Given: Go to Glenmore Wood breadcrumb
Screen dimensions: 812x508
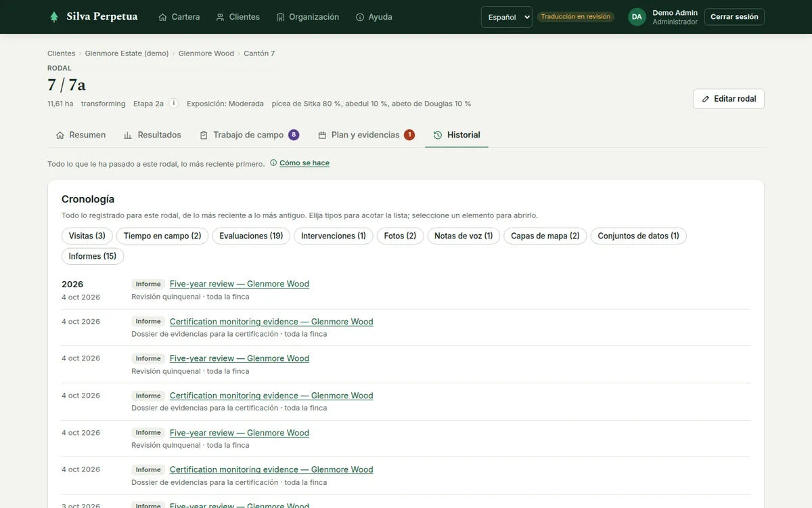Looking at the screenshot, I should (206, 54).
